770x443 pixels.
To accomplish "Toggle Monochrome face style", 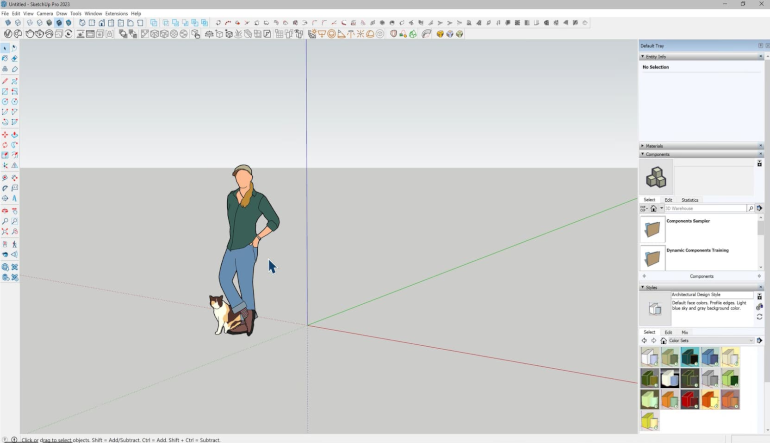I will click(68, 23).
